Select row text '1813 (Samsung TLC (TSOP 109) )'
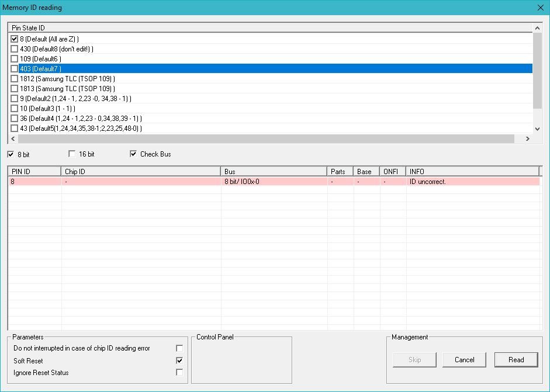Screen dimensions: 550x392 [67, 88]
